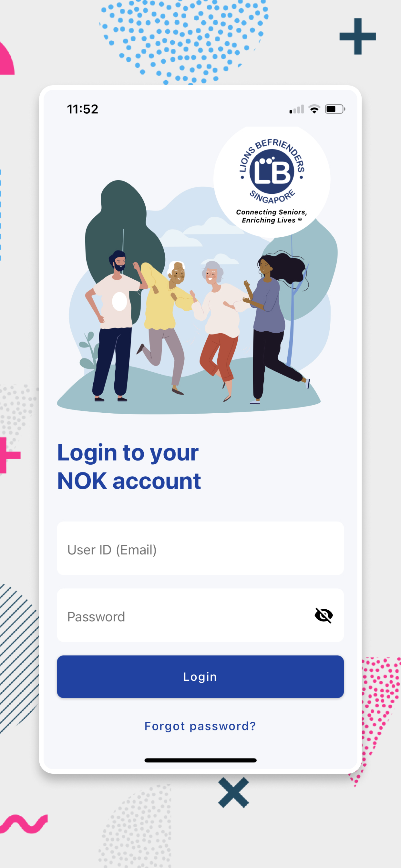
Task: Focus the User ID (Email) field
Action: pyautogui.click(x=200, y=548)
